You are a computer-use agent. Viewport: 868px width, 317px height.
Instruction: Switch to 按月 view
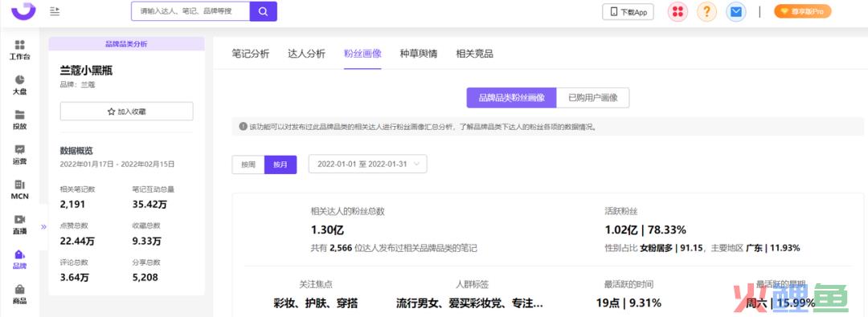(x=280, y=165)
